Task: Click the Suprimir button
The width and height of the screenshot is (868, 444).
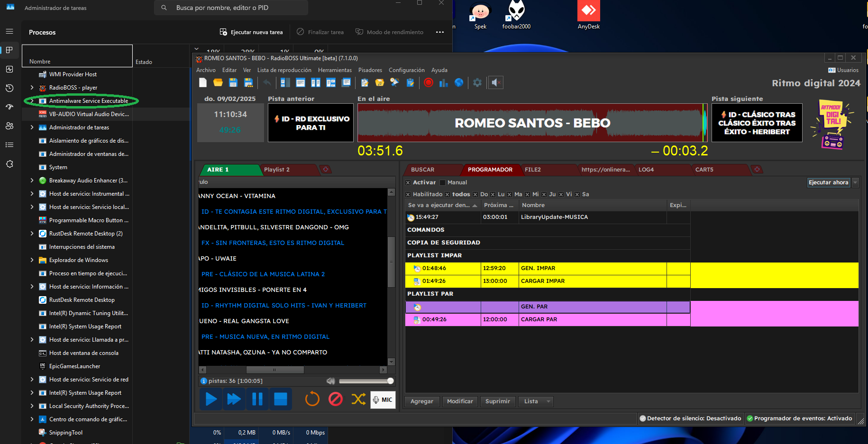Action: pos(498,401)
